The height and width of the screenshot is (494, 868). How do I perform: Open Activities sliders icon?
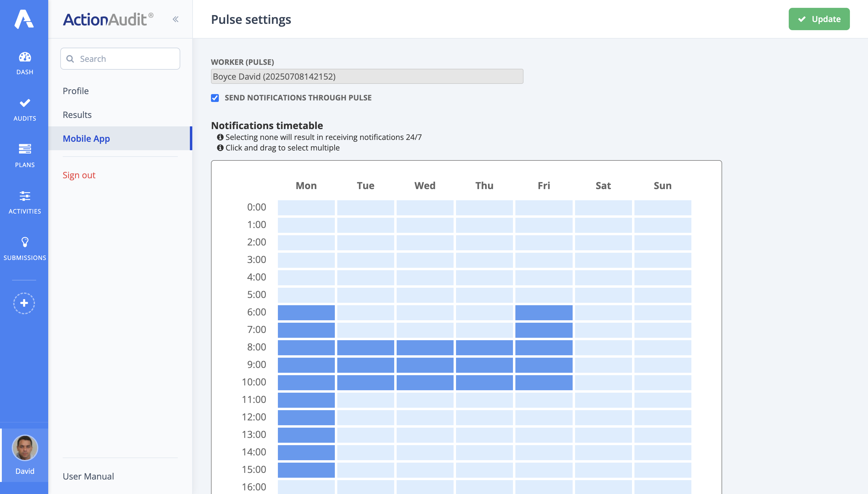(25, 196)
